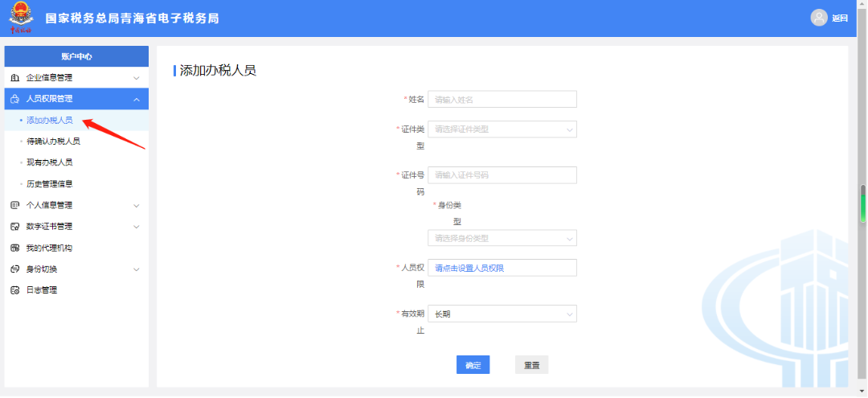Expand 企业信息管理 menu chevron
Screen dimensions: 868x398
click(x=137, y=78)
